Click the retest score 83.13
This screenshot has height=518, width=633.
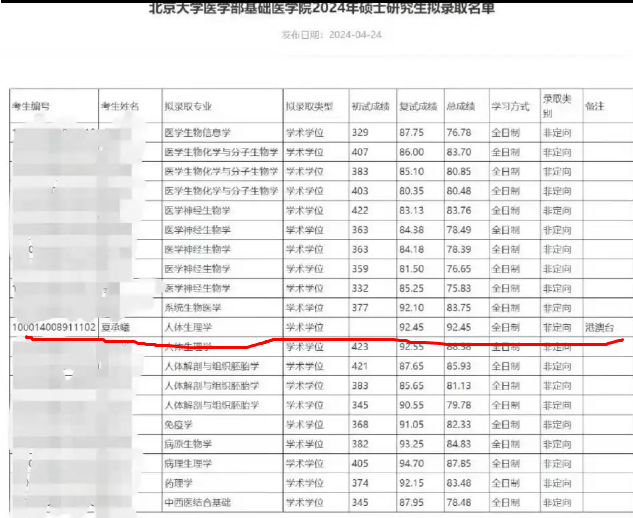411,211
